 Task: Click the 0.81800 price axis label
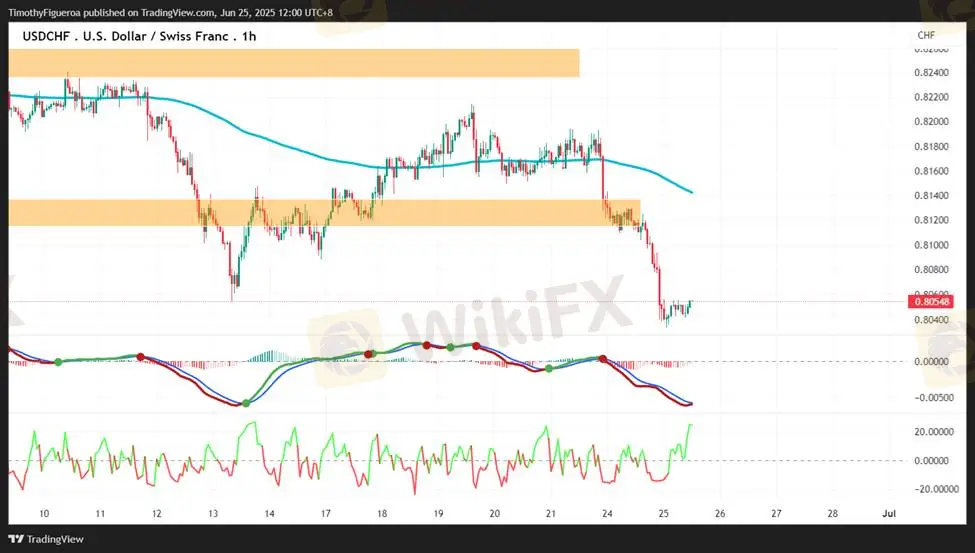click(931, 147)
